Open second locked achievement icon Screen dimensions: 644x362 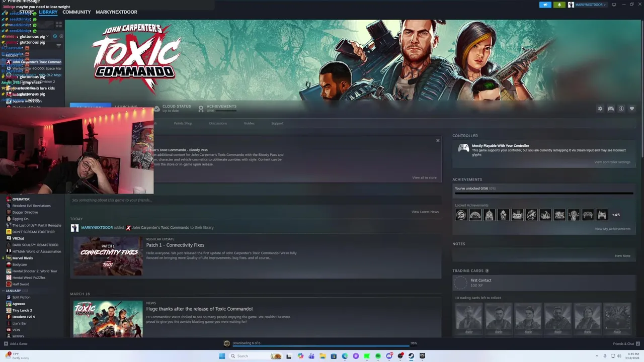(x=475, y=215)
